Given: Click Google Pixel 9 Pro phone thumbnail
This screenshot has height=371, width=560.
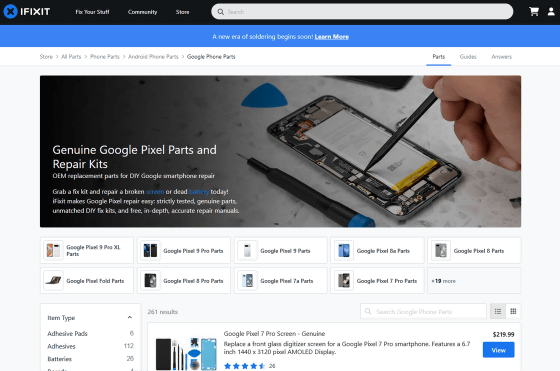Looking at the screenshot, I should pos(150,250).
